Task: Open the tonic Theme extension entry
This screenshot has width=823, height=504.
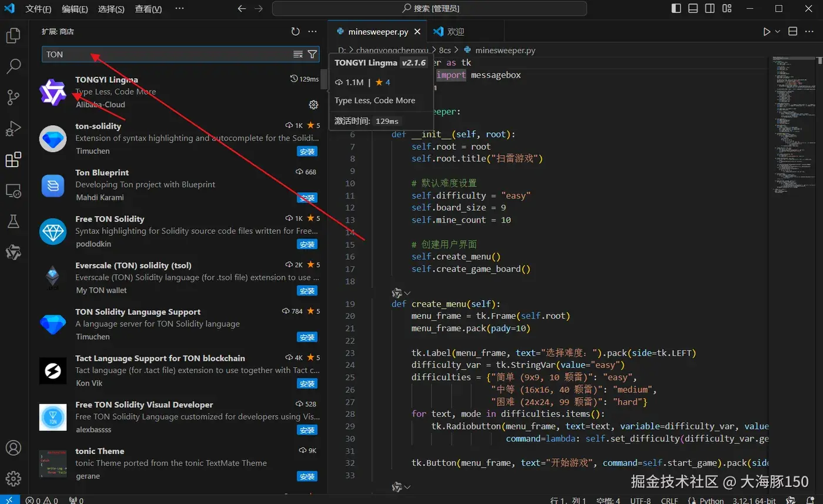Action: (178, 463)
